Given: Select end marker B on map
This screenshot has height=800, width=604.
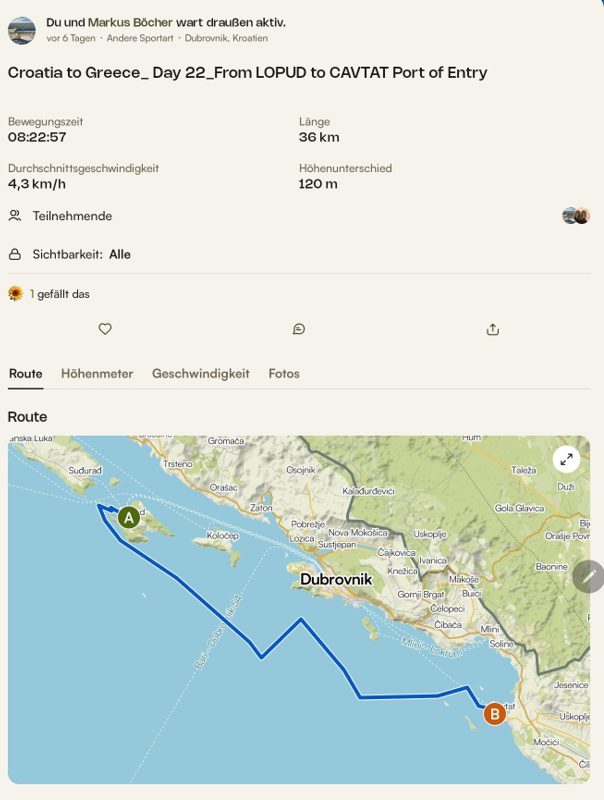Looking at the screenshot, I should click(x=494, y=714).
